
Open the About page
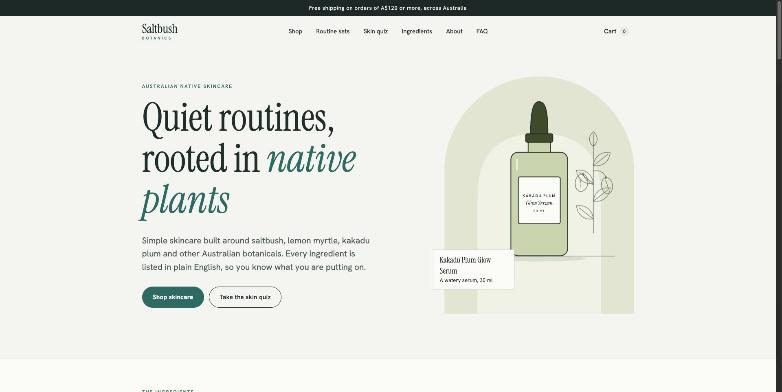click(x=454, y=31)
